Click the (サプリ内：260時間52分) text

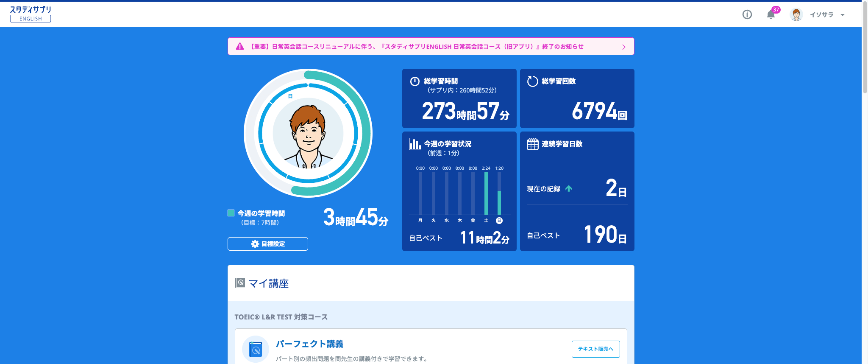[462, 90]
